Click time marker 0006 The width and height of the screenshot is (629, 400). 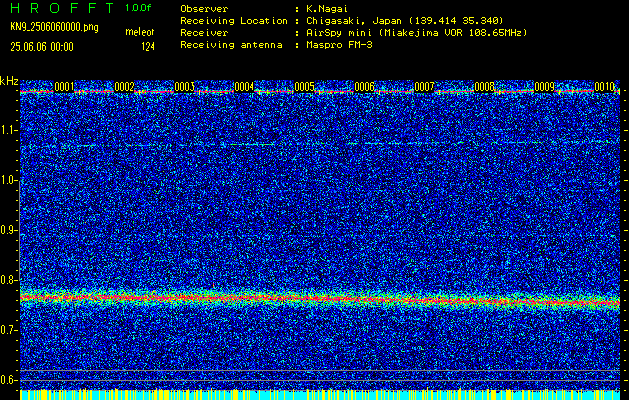(365, 87)
